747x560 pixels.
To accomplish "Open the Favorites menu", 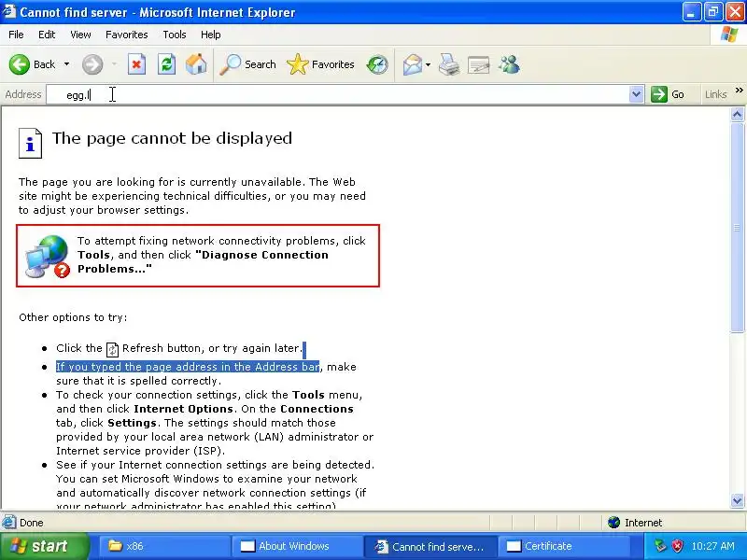I will pyautogui.click(x=127, y=35).
